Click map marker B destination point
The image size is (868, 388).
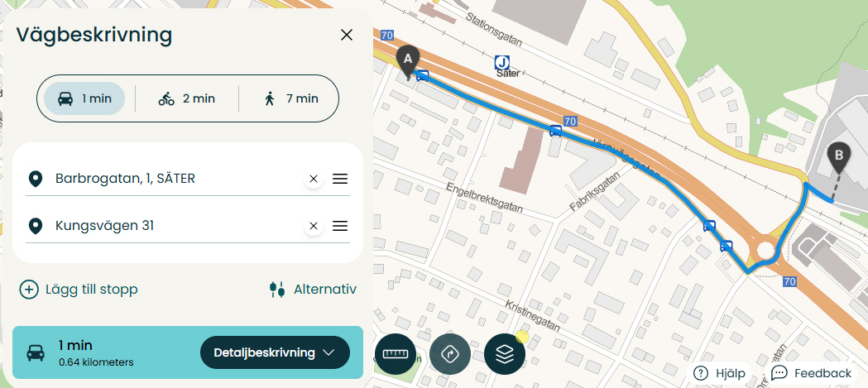pos(839,158)
